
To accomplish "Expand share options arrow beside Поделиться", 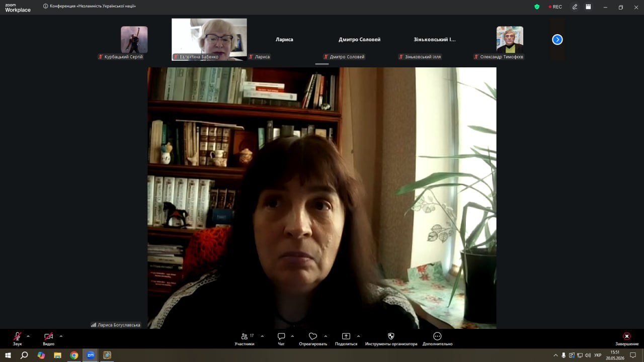I will pyautogui.click(x=358, y=336).
